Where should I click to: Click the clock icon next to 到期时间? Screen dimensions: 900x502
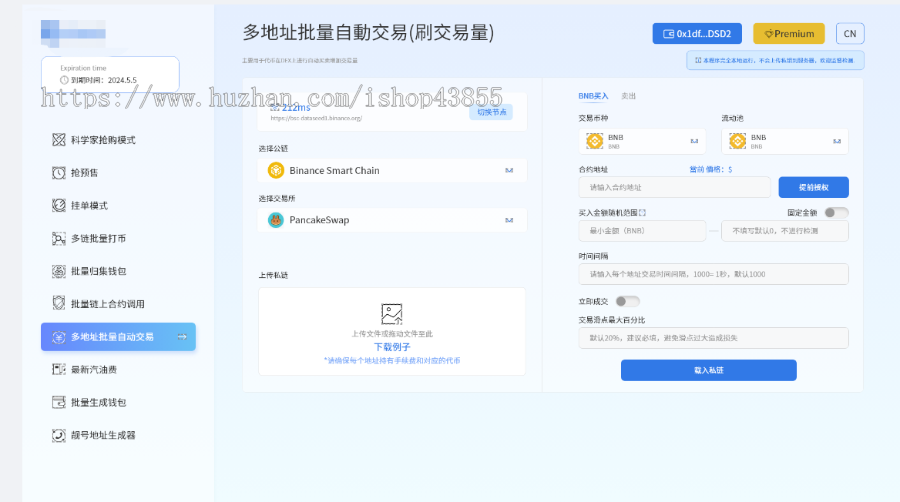(64, 80)
